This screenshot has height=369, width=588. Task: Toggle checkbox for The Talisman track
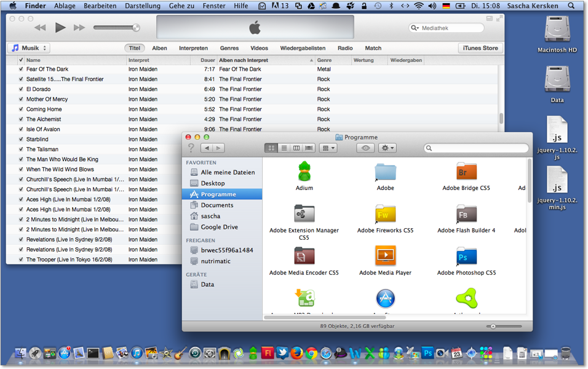(x=21, y=149)
